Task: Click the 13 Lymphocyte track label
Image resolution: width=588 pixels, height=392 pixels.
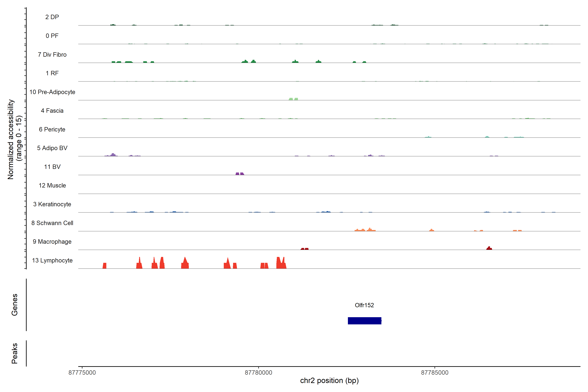Action: point(52,260)
